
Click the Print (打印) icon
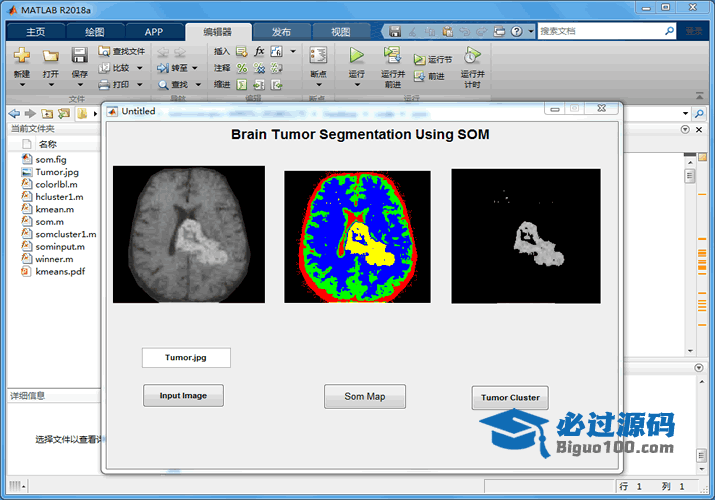pos(104,85)
